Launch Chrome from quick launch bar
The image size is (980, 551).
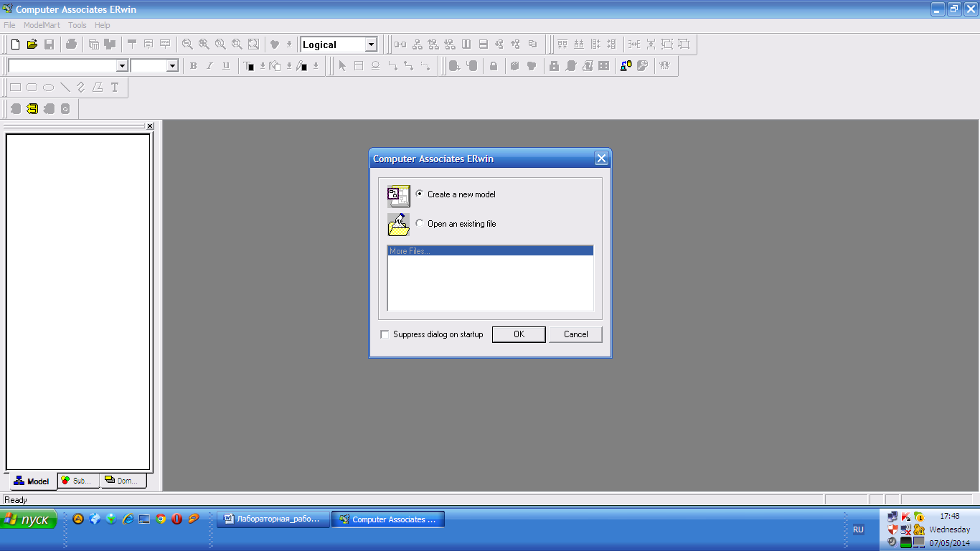coord(161,519)
